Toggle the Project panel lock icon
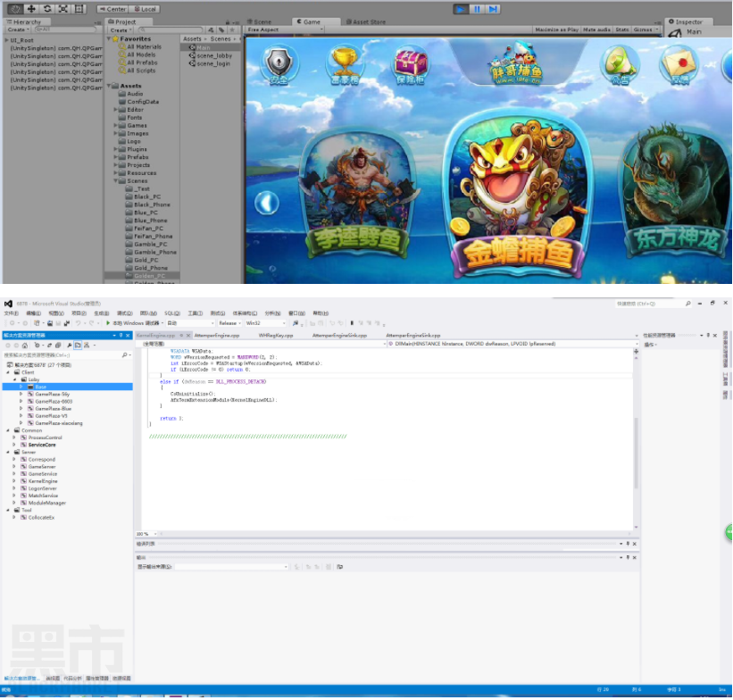The width and height of the screenshot is (733, 700). [228, 22]
